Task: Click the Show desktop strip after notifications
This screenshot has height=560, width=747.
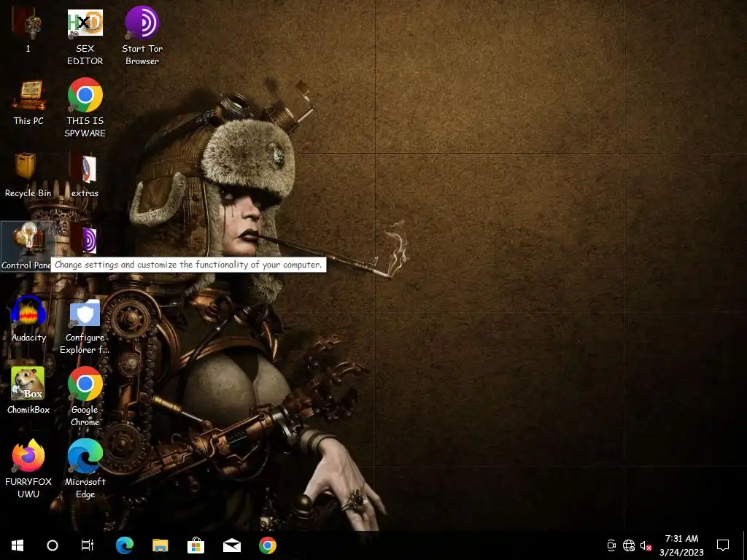Action: click(744, 545)
